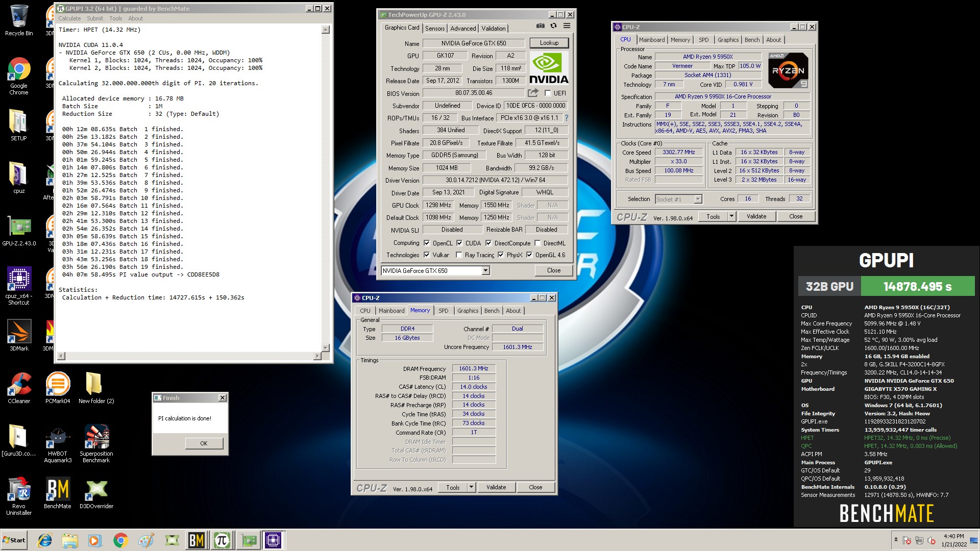
Task: Open Revo Uninstaller desktop icon
Action: point(19,496)
